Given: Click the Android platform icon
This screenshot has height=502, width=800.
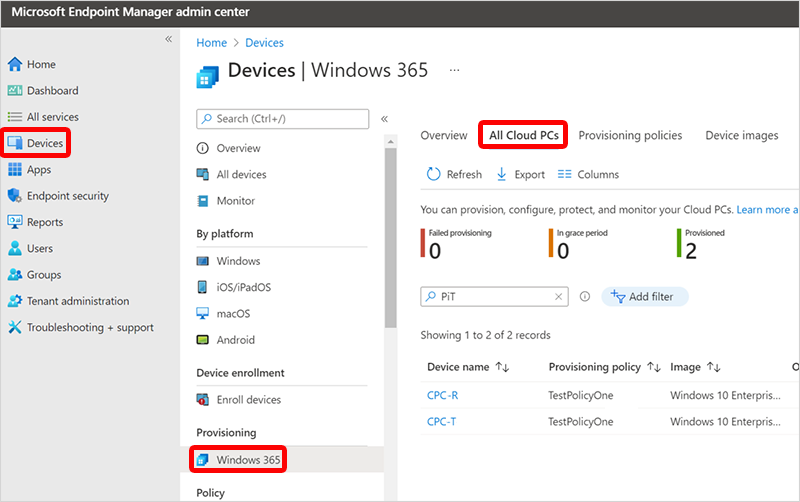Looking at the screenshot, I should pyautogui.click(x=203, y=340).
